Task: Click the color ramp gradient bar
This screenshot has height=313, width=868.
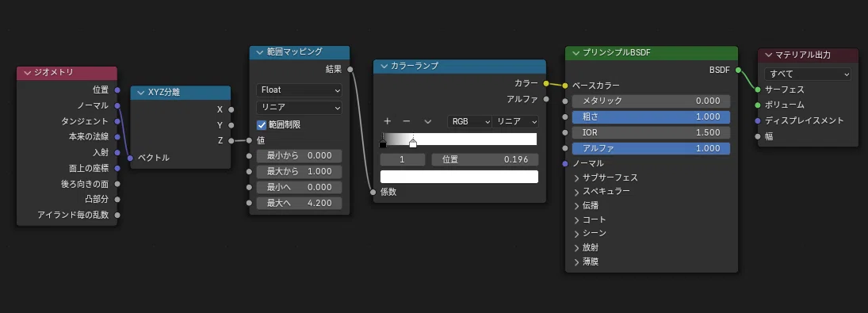Action: click(459, 139)
